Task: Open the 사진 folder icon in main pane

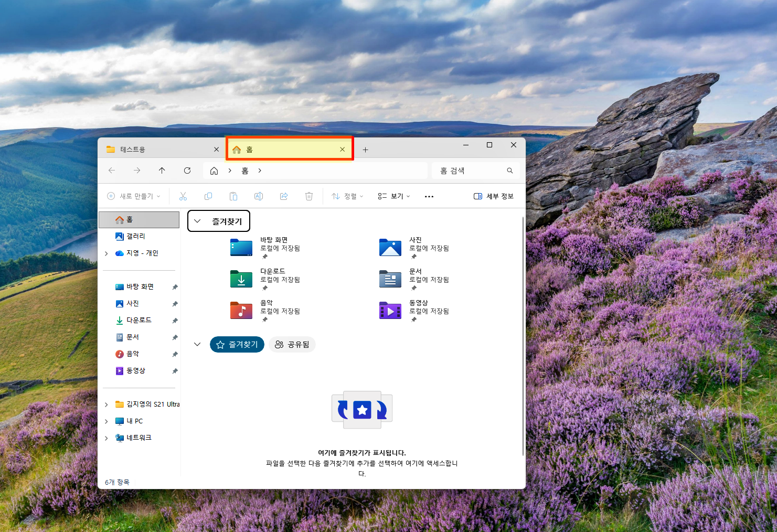Action: (390, 247)
